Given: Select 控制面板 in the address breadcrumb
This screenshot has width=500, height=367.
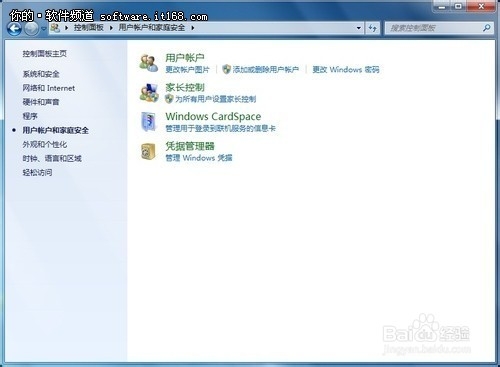Looking at the screenshot, I should click(x=88, y=28).
